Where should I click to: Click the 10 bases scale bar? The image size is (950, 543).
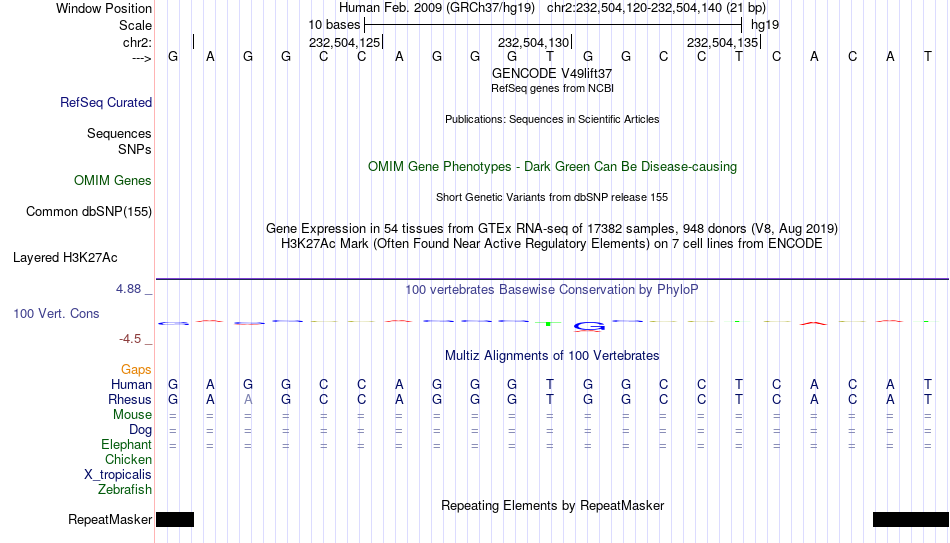click(x=553, y=25)
